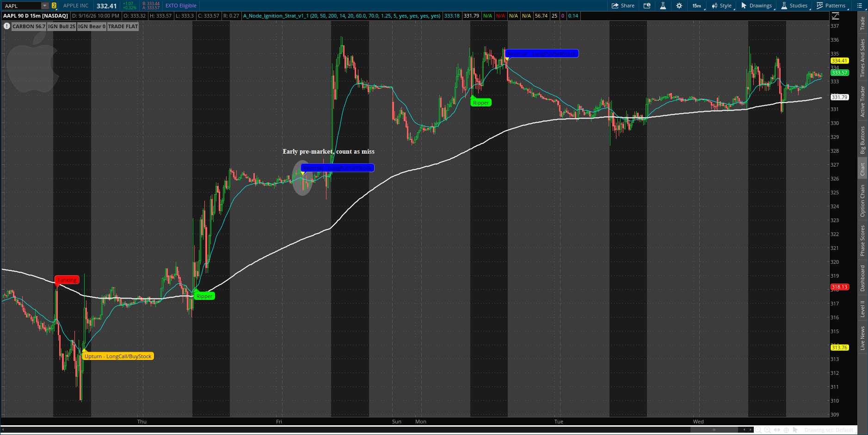Click the red Tanking signal bubble
The height and width of the screenshot is (435, 868).
click(x=67, y=280)
